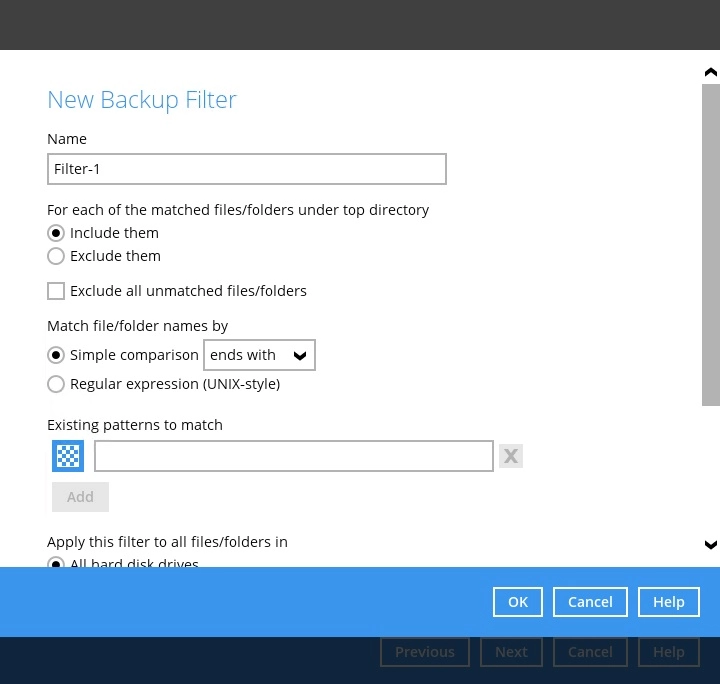Click into the filter Name field
The width and height of the screenshot is (720, 684).
pyautogui.click(x=246, y=169)
